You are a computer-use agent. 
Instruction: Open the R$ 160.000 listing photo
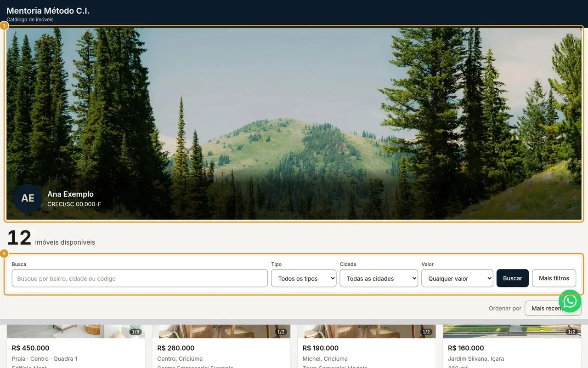coord(512,331)
